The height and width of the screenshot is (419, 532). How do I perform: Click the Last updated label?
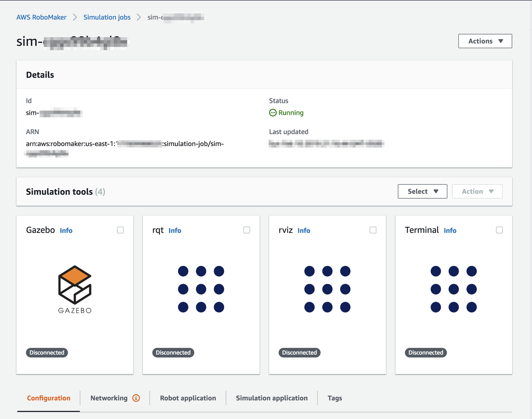click(x=289, y=132)
